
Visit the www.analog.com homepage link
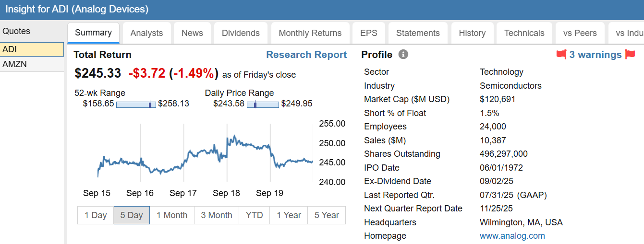[512, 236]
